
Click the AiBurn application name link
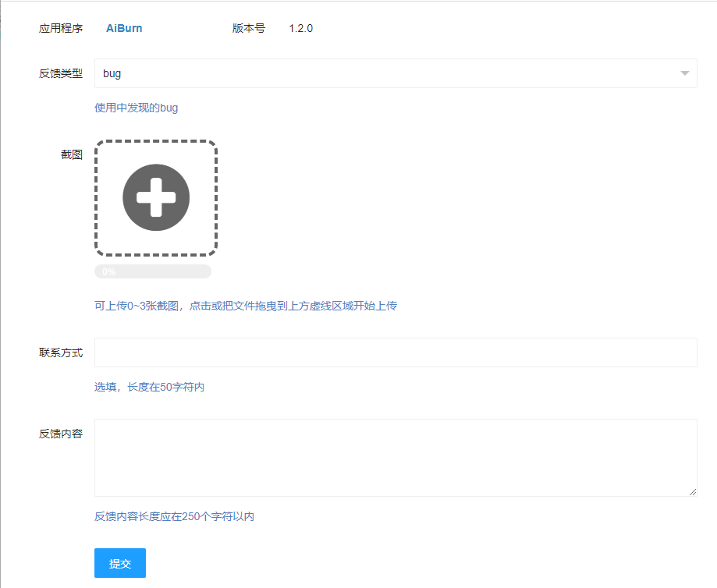124,29
